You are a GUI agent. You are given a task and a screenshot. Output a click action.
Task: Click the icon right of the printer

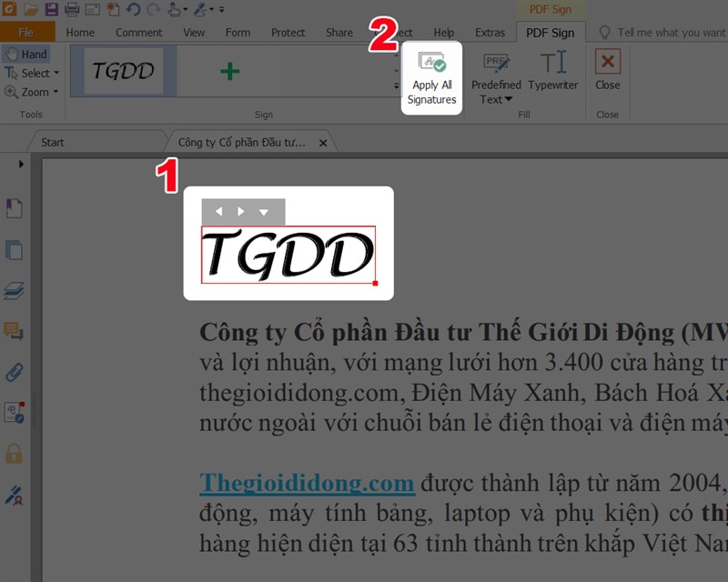coord(92,9)
